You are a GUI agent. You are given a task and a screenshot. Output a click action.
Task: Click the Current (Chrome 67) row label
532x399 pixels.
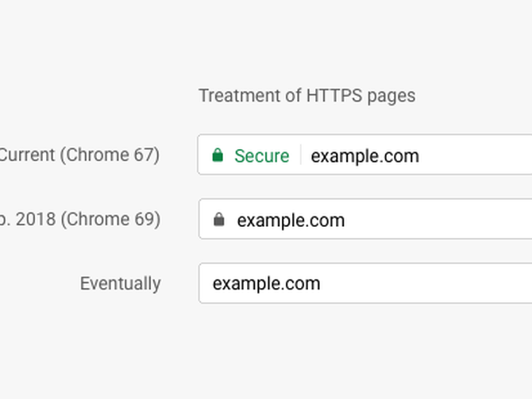pyautogui.click(x=79, y=155)
